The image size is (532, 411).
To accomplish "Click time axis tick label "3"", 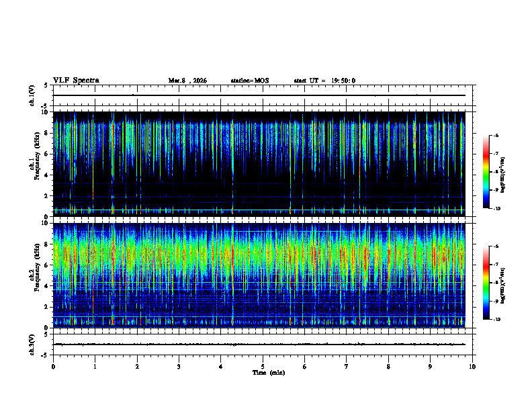I will coord(179,367).
